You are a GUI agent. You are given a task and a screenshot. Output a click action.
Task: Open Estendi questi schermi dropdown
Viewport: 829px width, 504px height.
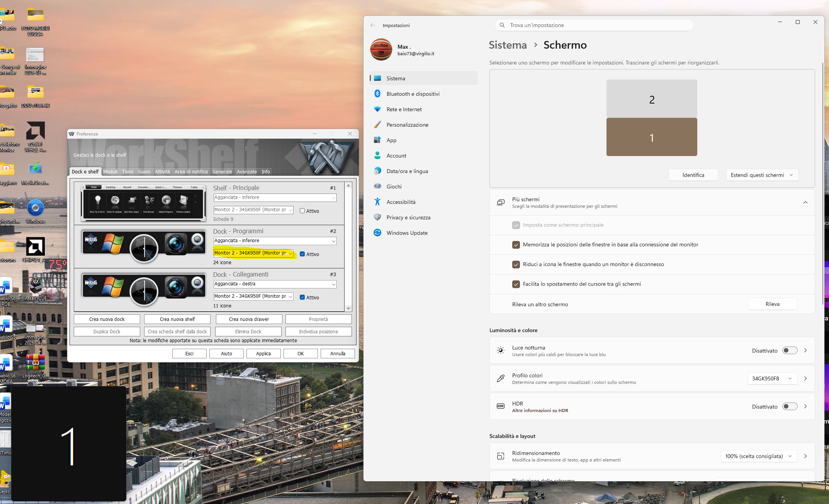762,175
